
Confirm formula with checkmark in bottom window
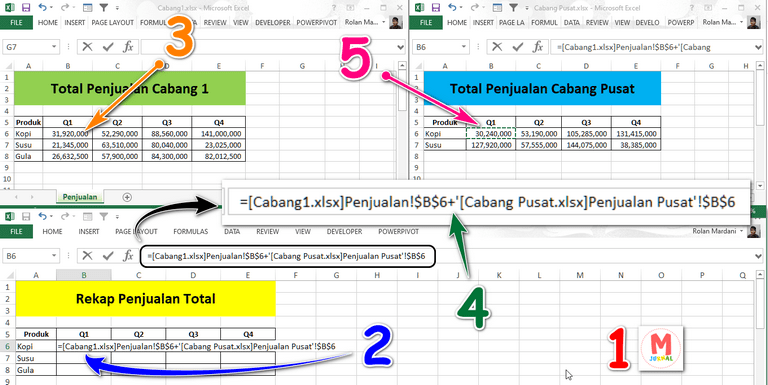(x=108, y=256)
